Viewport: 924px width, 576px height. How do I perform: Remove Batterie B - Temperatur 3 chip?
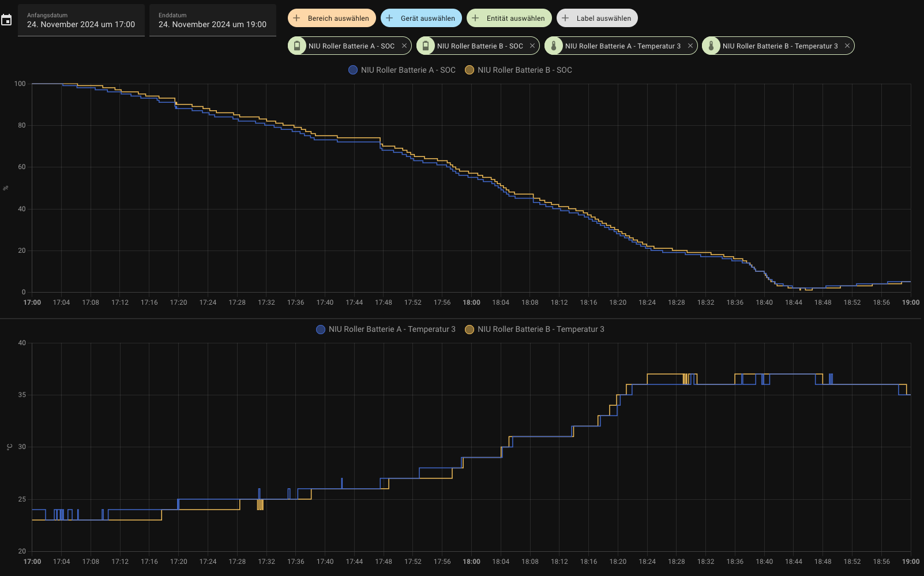(847, 46)
